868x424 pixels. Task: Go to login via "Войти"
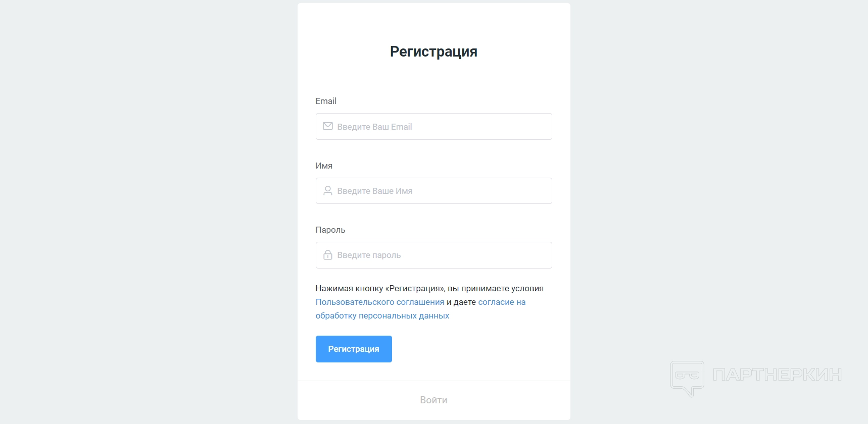(x=433, y=400)
